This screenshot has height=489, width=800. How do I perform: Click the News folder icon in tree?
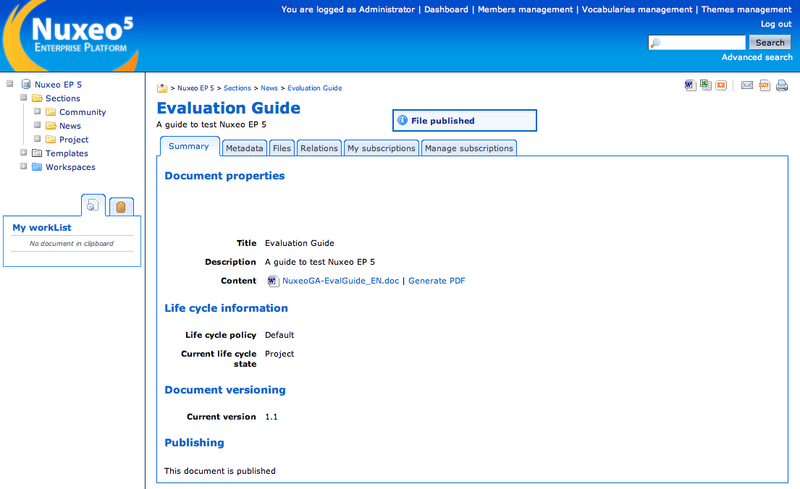[x=51, y=126]
